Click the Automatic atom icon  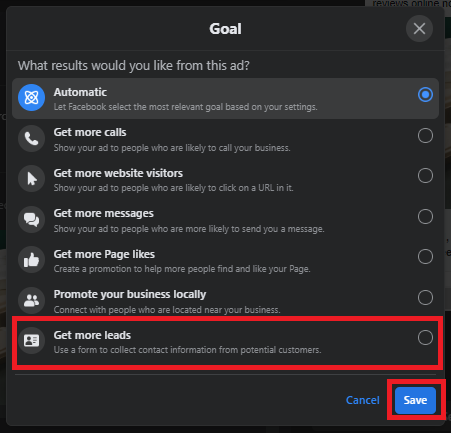[x=31, y=98]
